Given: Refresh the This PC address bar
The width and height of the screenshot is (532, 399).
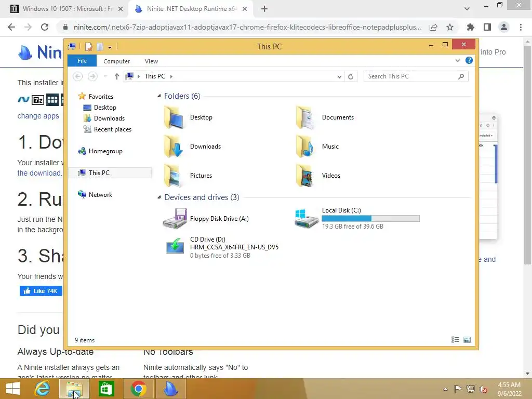Looking at the screenshot, I should pos(351,77).
